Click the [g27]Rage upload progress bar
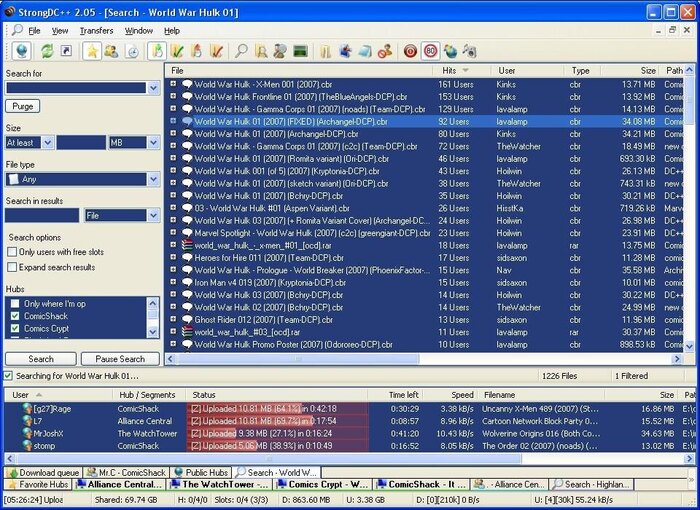700x510 pixels. 278,409
